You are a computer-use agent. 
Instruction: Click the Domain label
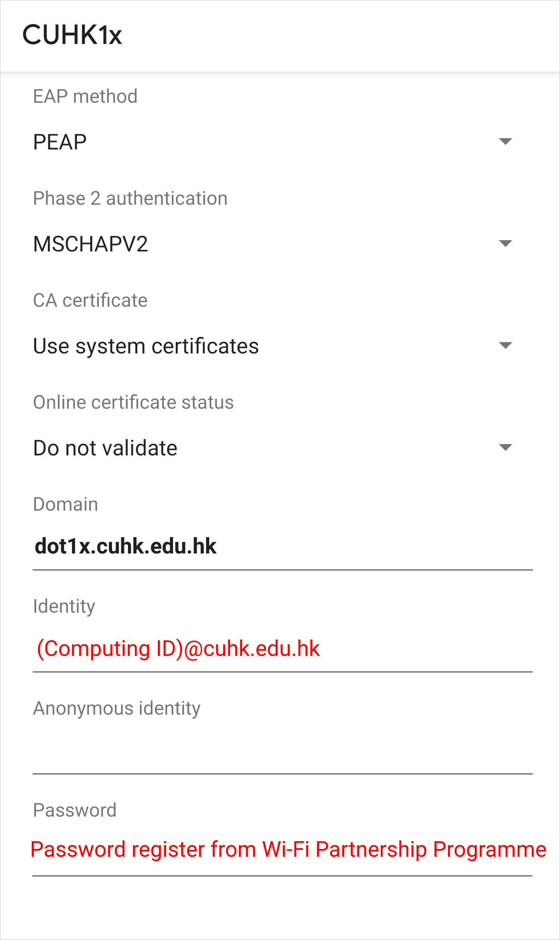(65, 504)
